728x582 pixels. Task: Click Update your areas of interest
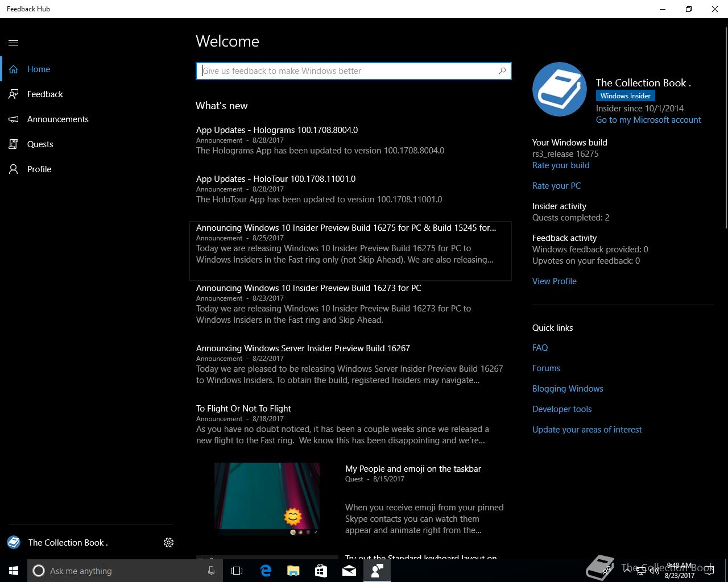(x=587, y=430)
